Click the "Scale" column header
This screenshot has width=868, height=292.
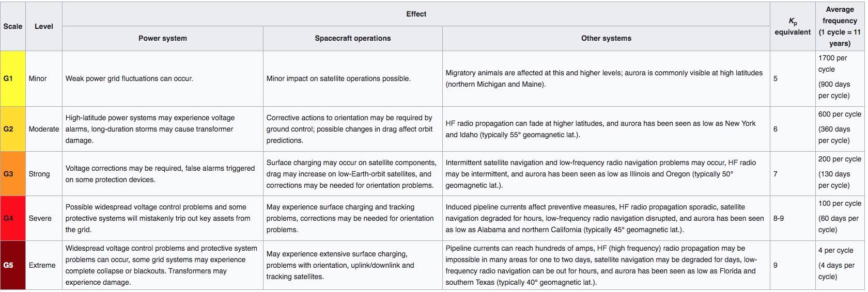tap(12, 26)
